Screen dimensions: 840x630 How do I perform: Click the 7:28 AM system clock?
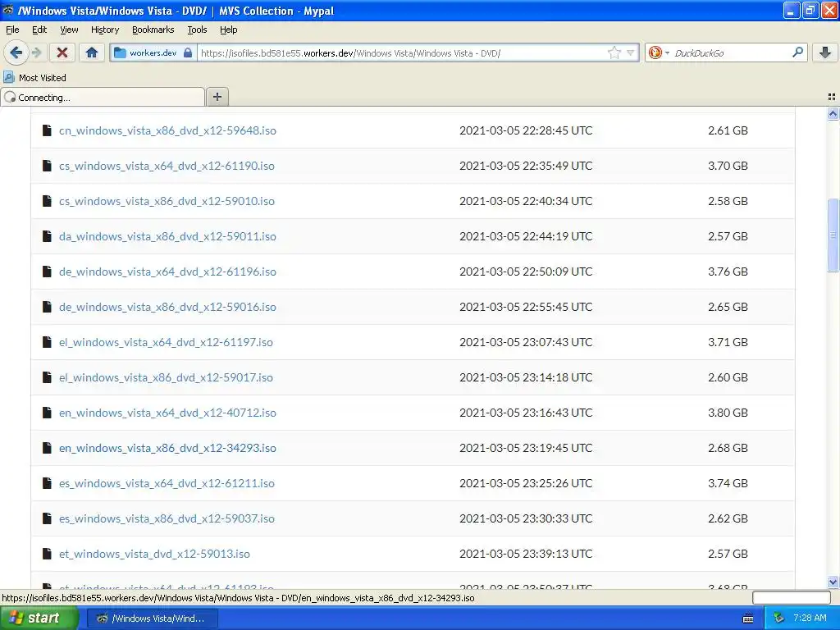810,619
